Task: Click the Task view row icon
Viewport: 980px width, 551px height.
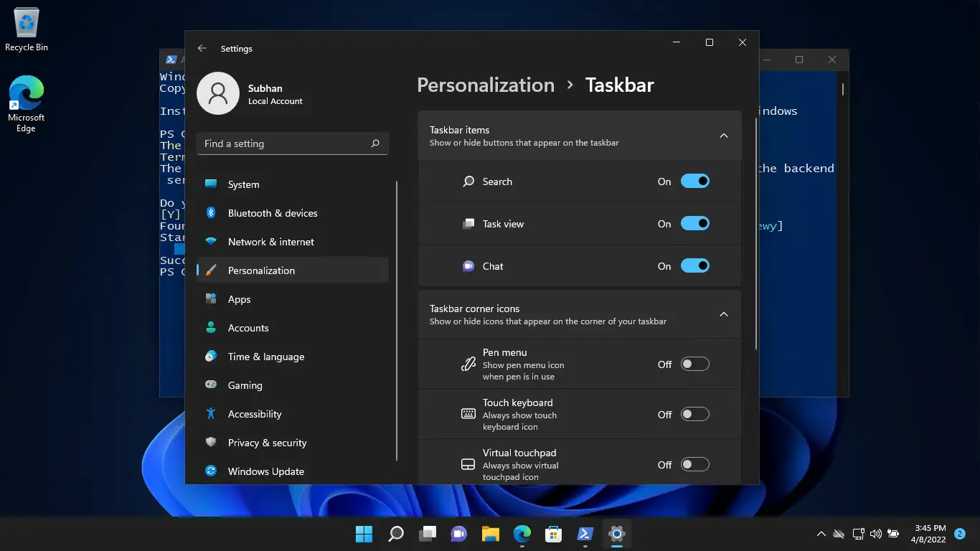Action: point(468,224)
